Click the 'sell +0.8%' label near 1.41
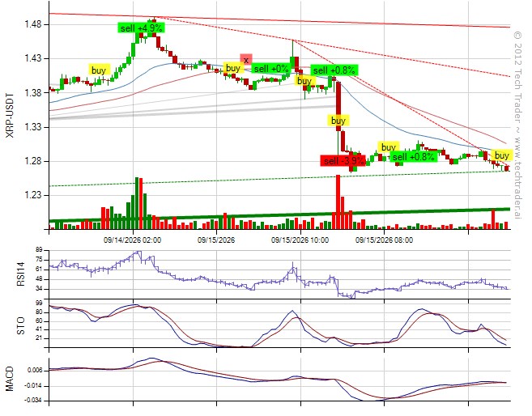The image size is (532, 416). [334, 70]
